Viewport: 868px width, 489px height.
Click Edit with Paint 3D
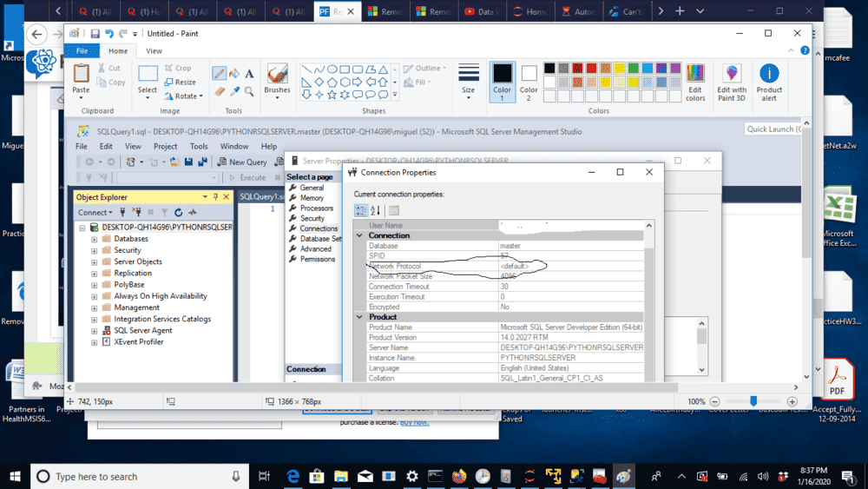(x=732, y=83)
